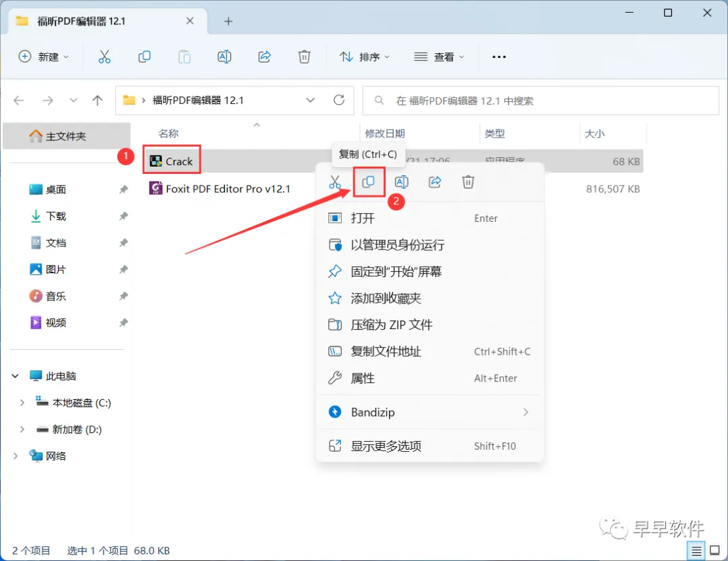Open 视频 folder in sidebar
This screenshot has width=728, height=561.
coord(56,322)
